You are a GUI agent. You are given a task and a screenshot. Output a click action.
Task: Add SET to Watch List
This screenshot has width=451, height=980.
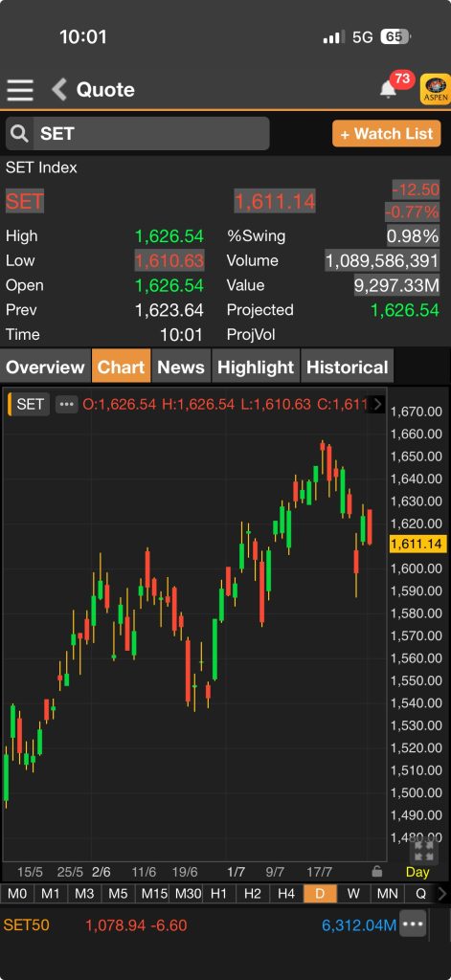[387, 134]
